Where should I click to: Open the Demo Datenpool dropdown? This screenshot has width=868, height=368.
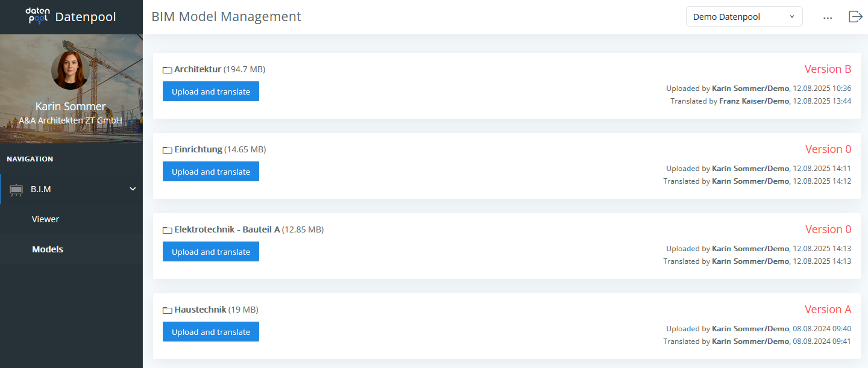[744, 17]
